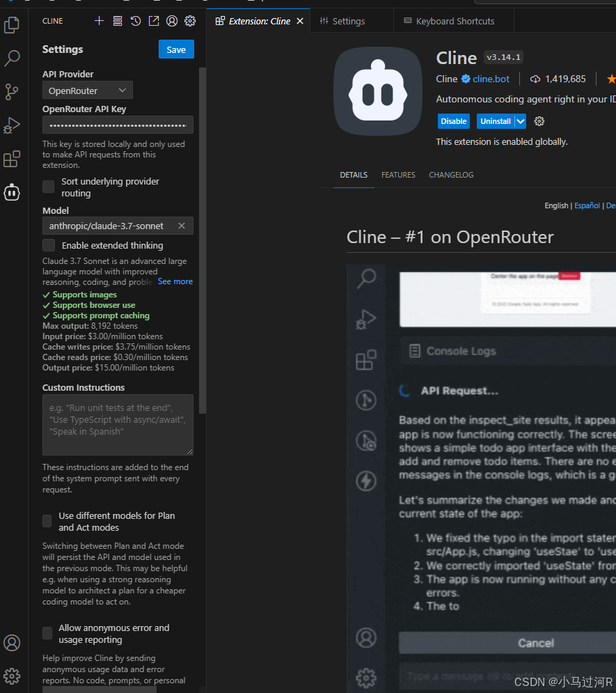Screen dimensions: 616x693
Task: Toggle Allow anonymous error and usage reporting
Action: pyautogui.click(x=47, y=633)
